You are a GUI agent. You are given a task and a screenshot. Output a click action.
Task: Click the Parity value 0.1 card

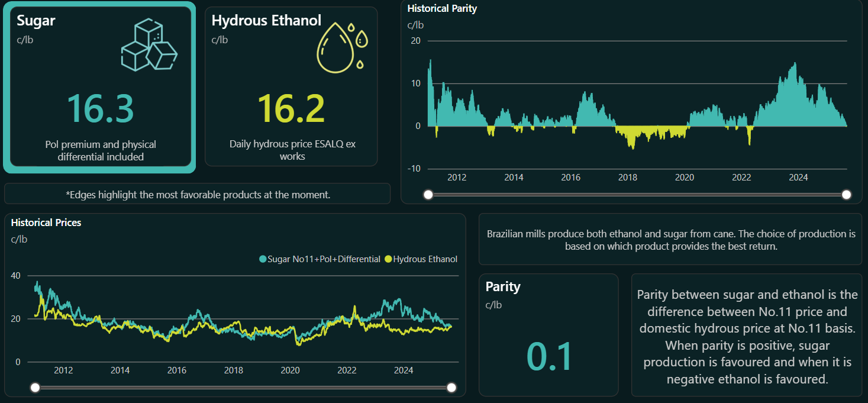(x=548, y=334)
